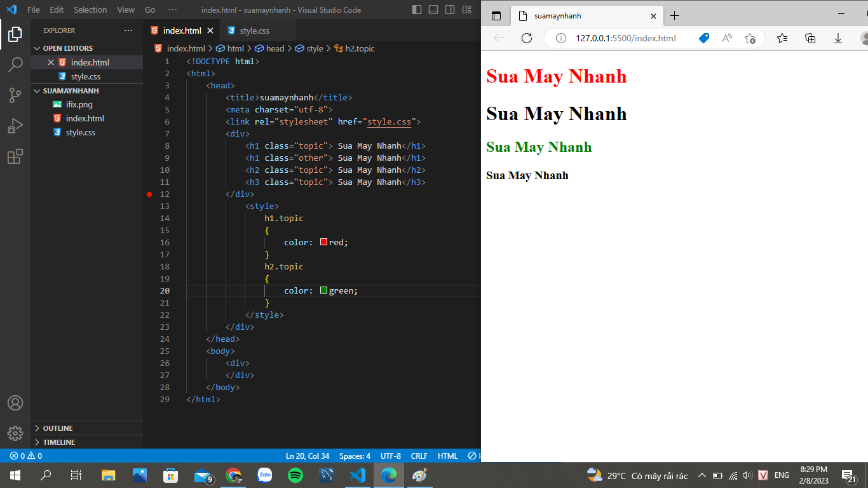Change language mode HTML in status bar

click(x=448, y=456)
